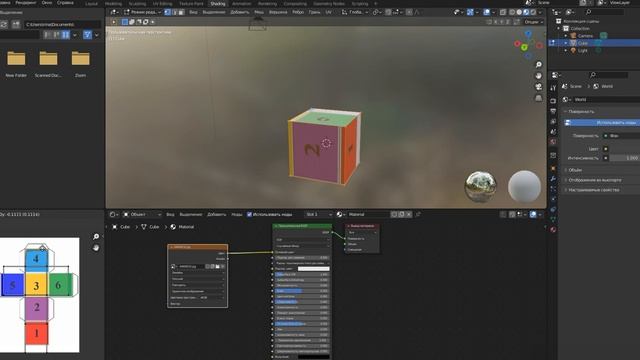Switch to the Modeling workspace tab
This screenshot has width=640, height=360.
pos(113,4)
